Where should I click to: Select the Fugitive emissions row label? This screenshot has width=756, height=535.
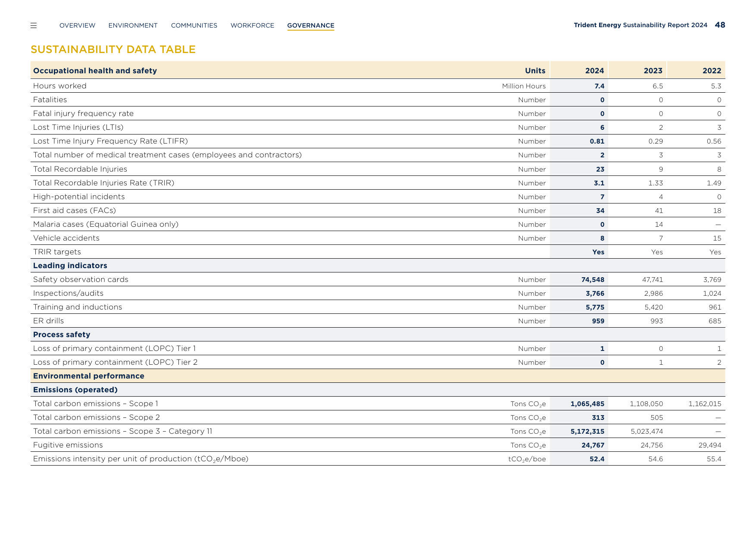pyautogui.click(x=68, y=445)
